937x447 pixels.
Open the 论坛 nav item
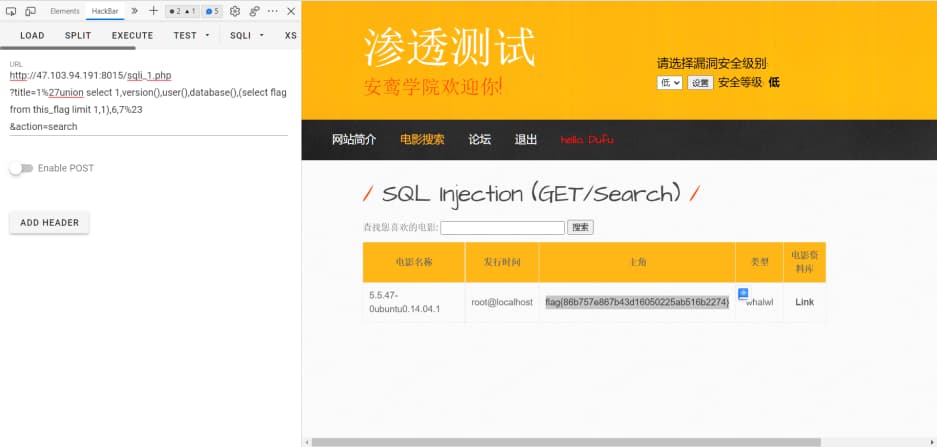tap(480, 140)
